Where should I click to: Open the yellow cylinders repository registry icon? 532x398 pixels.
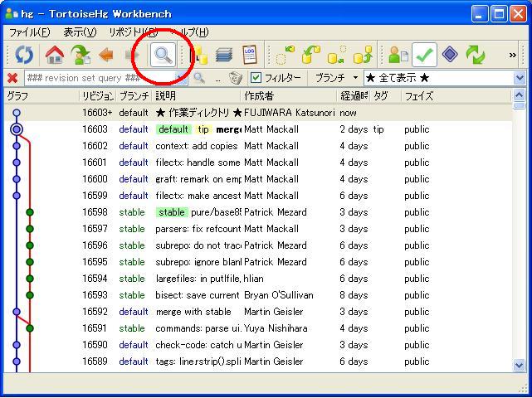tap(199, 55)
